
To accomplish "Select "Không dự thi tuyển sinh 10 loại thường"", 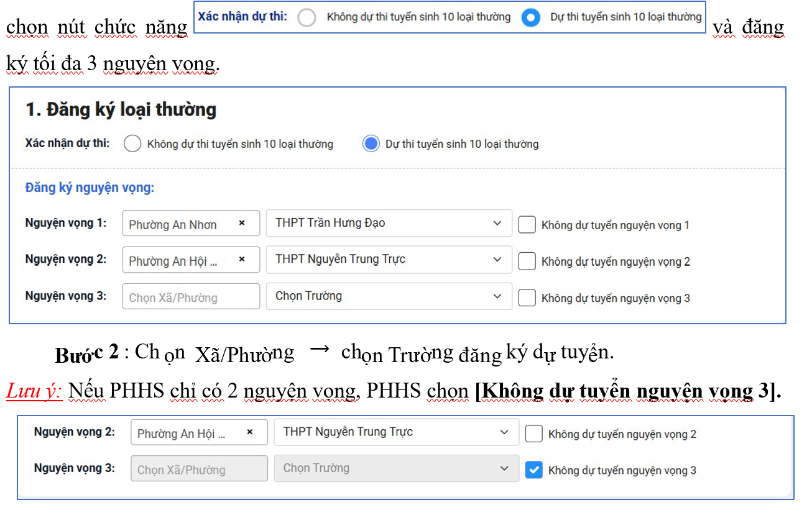I will pyautogui.click(x=132, y=143).
